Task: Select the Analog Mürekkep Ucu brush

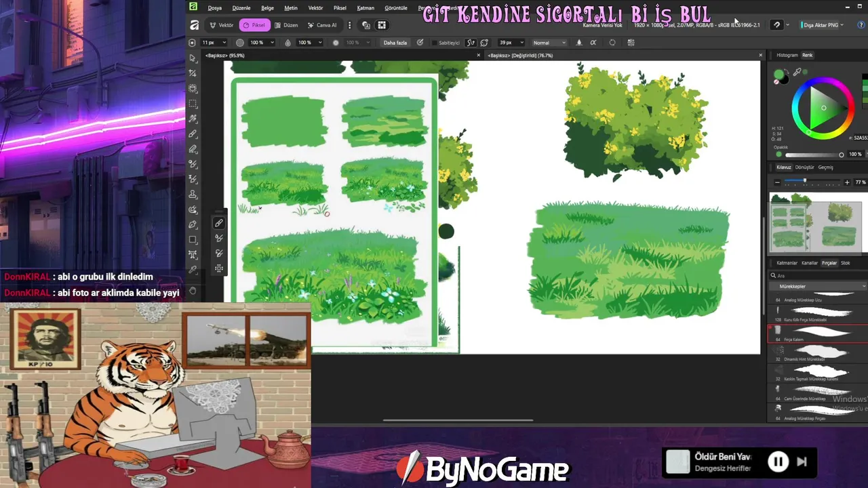Action: (817, 296)
